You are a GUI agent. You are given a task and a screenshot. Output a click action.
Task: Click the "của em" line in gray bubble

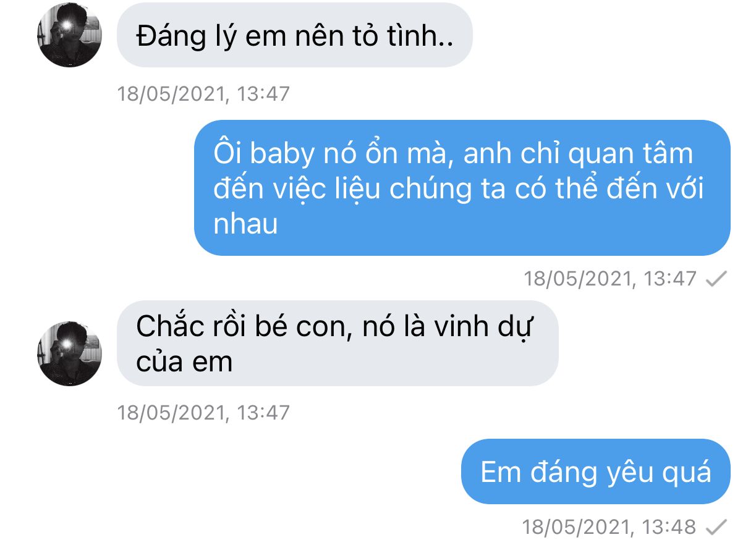coord(184,361)
